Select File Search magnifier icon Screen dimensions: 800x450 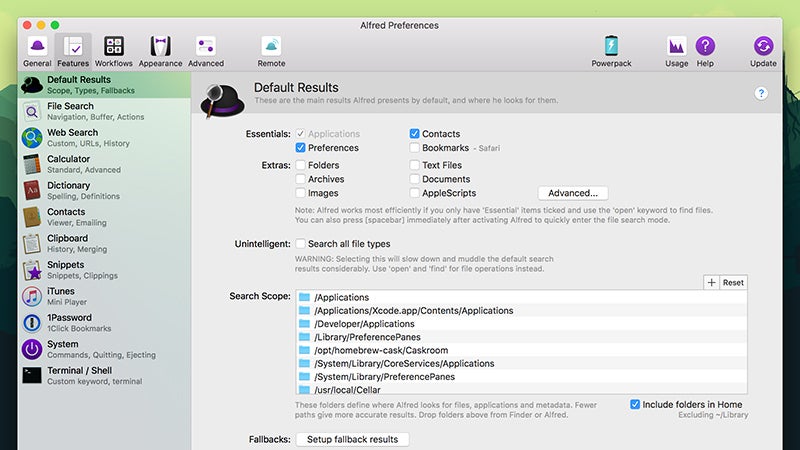pyautogui.click(x=32, y=111)
